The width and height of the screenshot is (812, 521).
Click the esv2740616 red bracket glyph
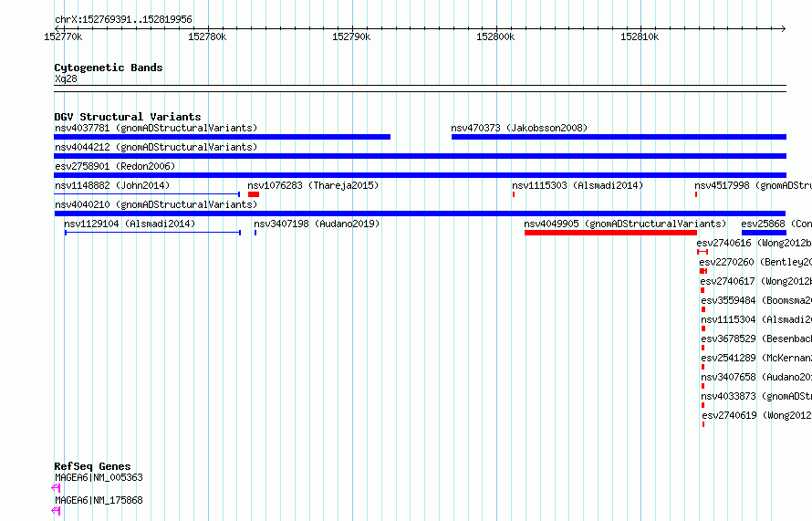coord(703,252)
